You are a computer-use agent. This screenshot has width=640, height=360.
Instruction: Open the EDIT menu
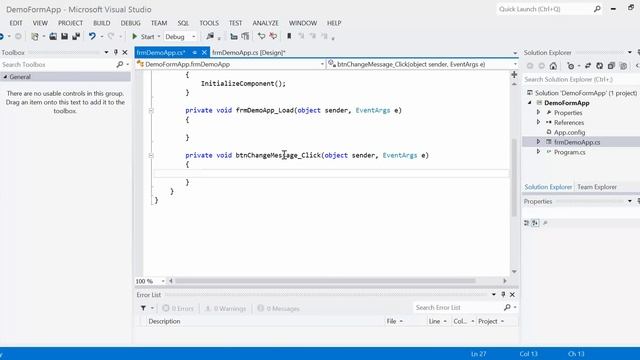pos(16,23)
